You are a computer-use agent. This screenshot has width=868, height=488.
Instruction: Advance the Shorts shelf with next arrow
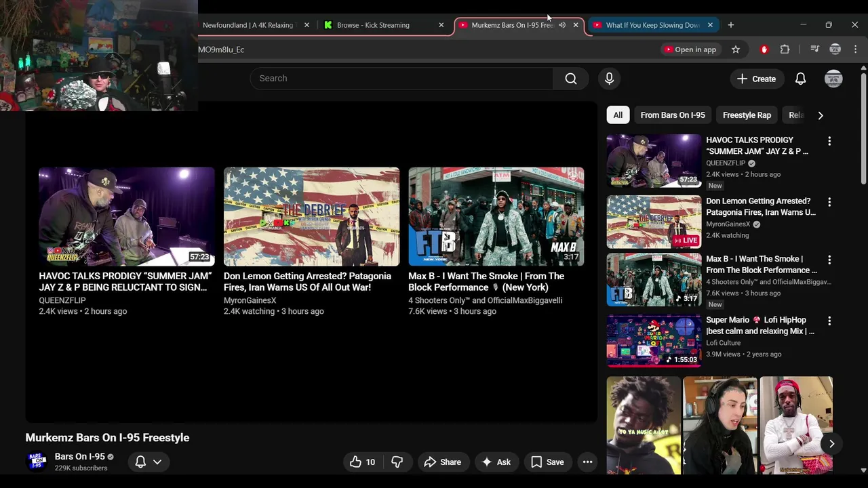click(x=831, y=443)
